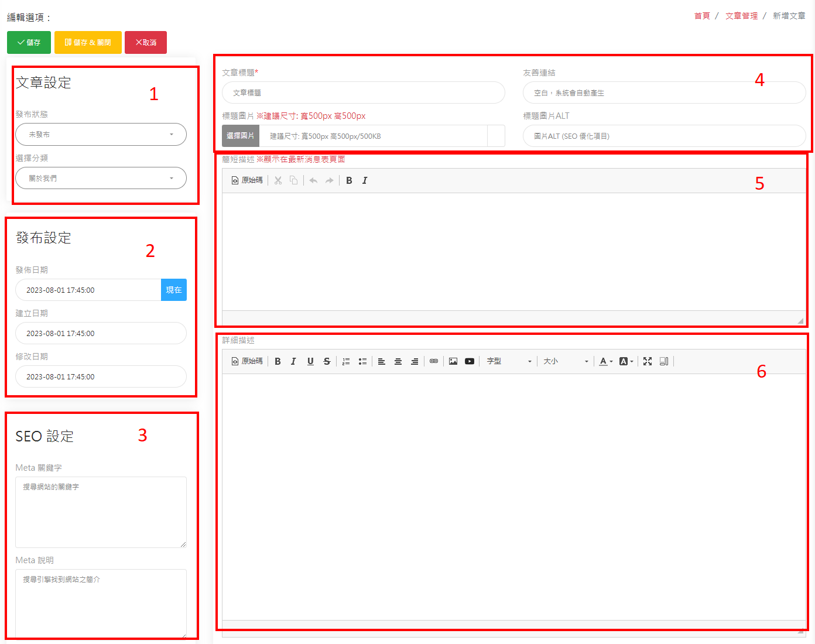815x644 pixels.
Task: Open the 發布狀態 dropdown showing 未發布
Action: (x=101, y=134)
